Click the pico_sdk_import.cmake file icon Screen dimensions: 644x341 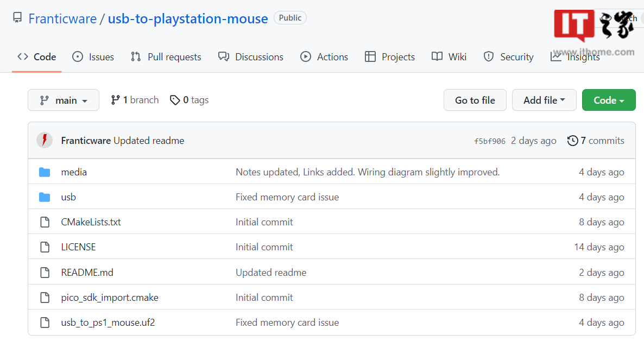click(45, 298)
